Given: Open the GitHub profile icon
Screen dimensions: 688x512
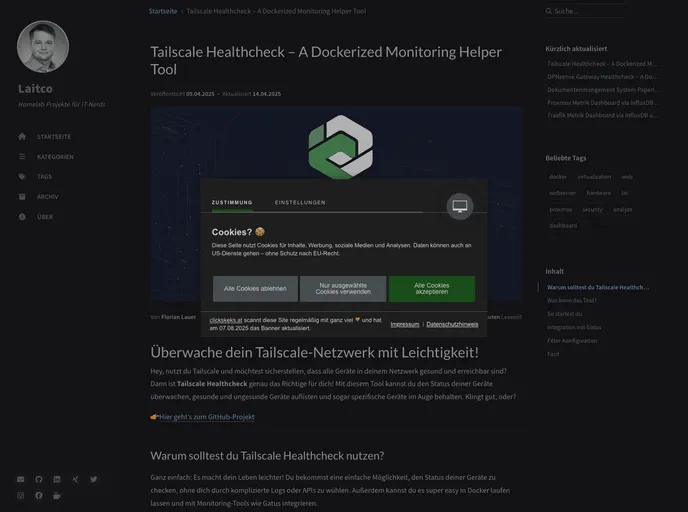Looking at the screenshot, I should coord(39,479).
